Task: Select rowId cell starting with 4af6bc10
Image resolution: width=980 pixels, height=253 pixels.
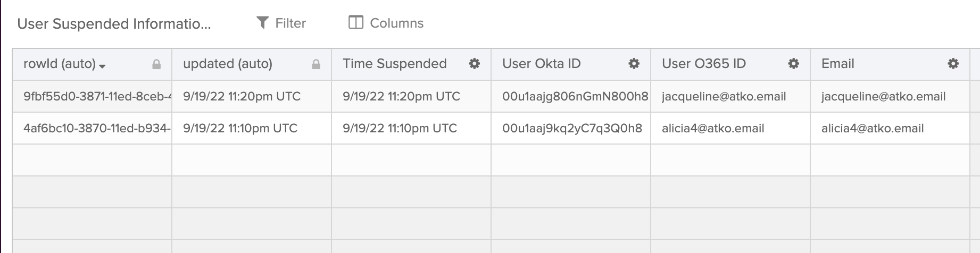Action: [x=97, y=128]
